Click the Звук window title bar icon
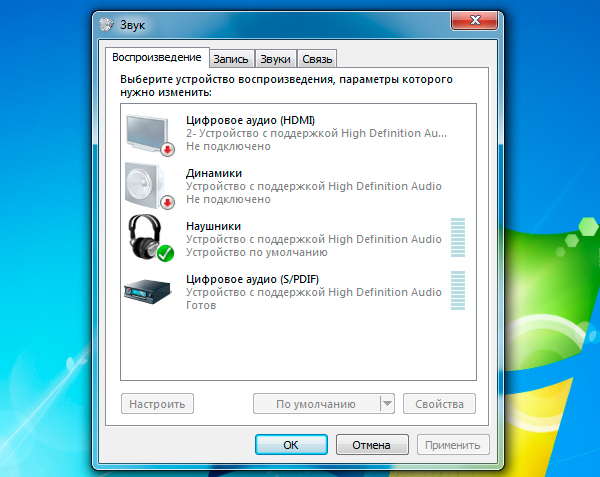The width and height of the screenshot is (600, 477). click(x=109, y=21)
